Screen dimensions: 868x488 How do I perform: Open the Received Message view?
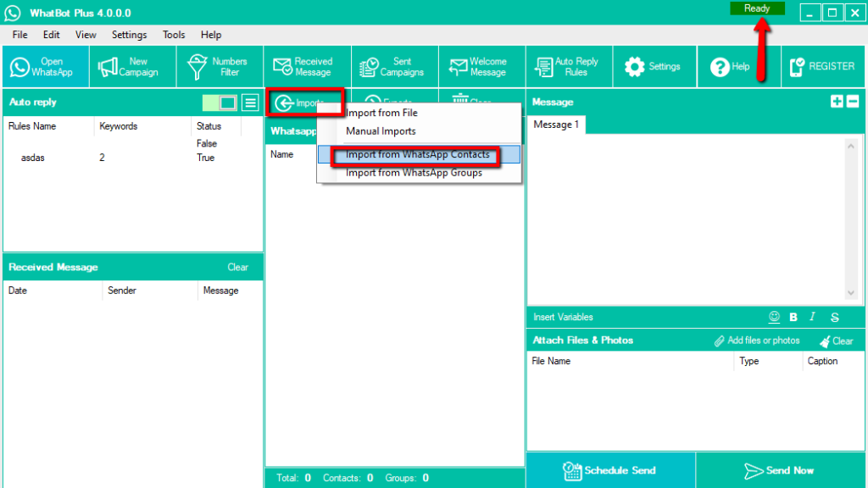pyautogui.click(x=307, y=67)
